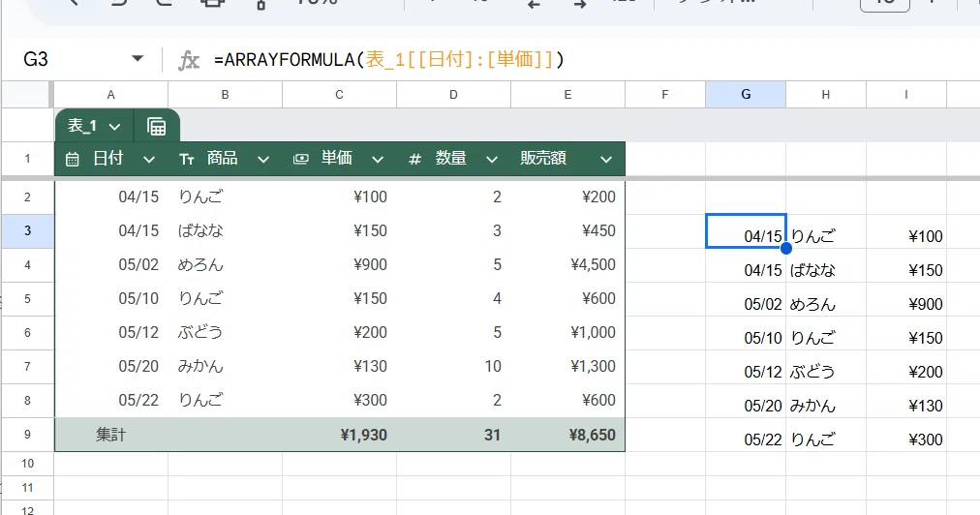Click the # number type icon in 数量 header
Viewport: 980px width, 515px height.
(x=414, y=160)
